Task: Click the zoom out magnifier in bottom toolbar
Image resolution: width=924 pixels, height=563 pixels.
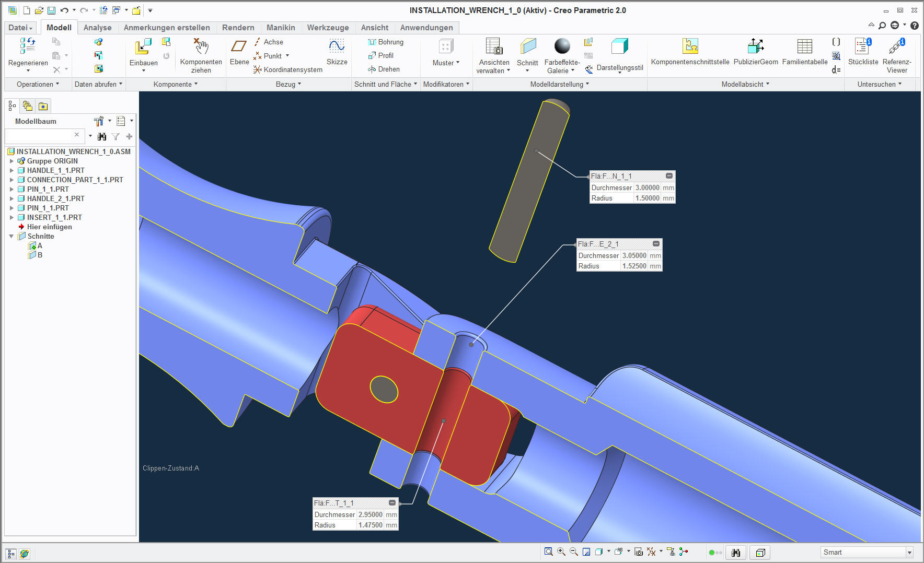Action: [574, 552]
